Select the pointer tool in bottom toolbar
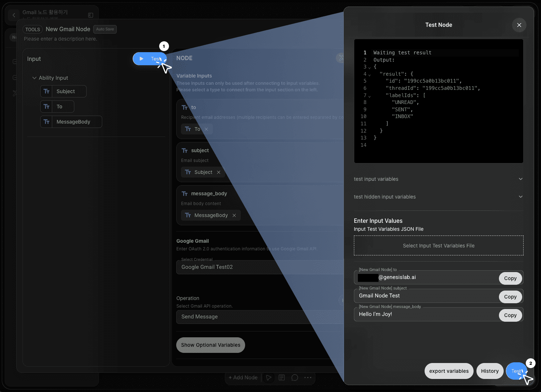The image size is (541, 392). (x=269, y=378)
